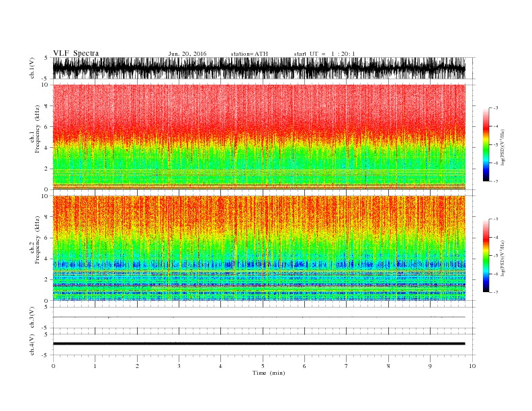Click time axis tick label '10'
The image size is (532, 411).
(x=472, y=366)
